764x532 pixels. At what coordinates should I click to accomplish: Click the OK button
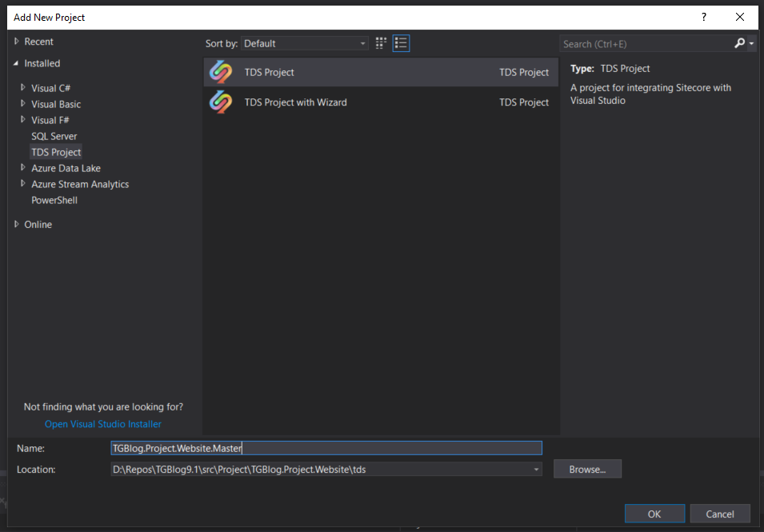[654, 514]
